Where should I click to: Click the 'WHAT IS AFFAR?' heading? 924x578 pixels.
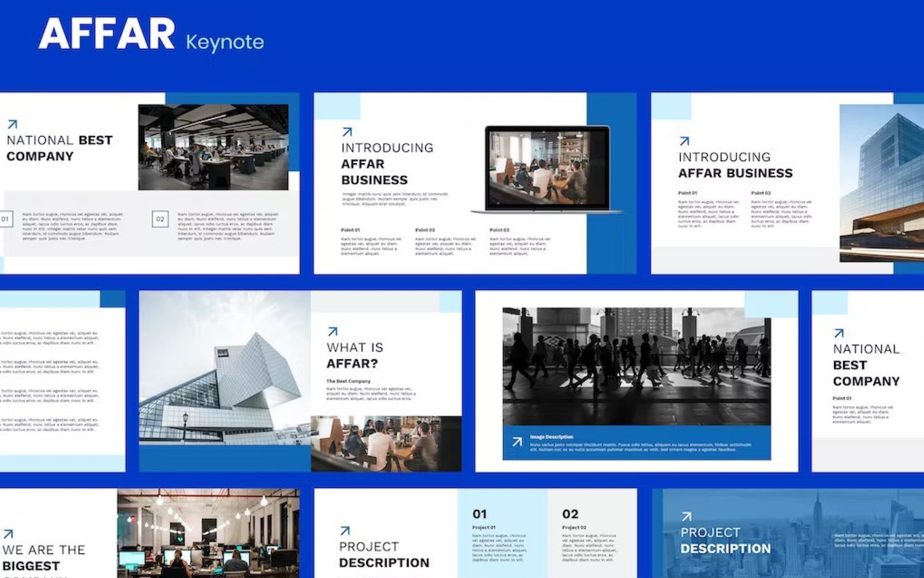tap(355, 355)
